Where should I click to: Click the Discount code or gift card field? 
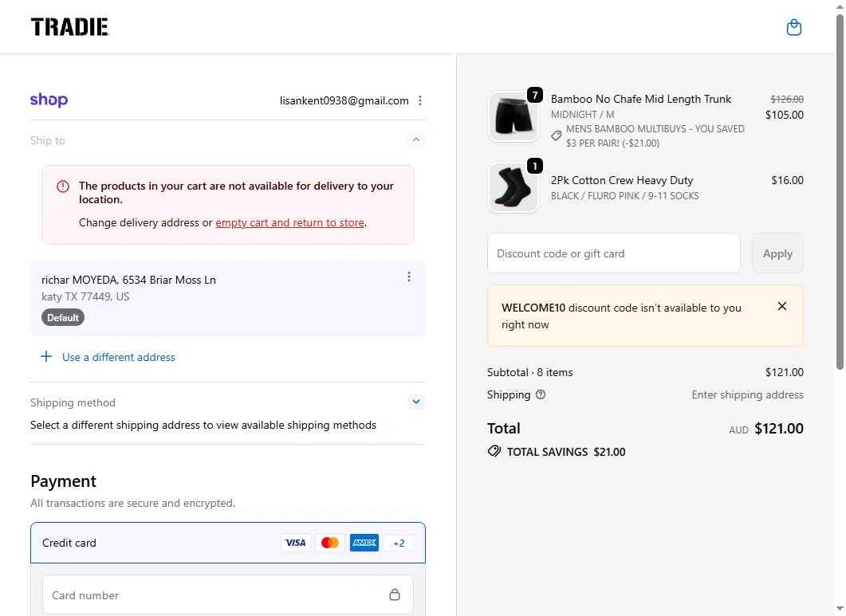pos(613,253)
